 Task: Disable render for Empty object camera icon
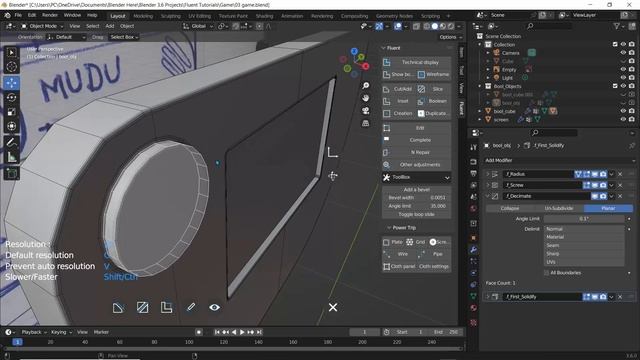pos(632,69)
